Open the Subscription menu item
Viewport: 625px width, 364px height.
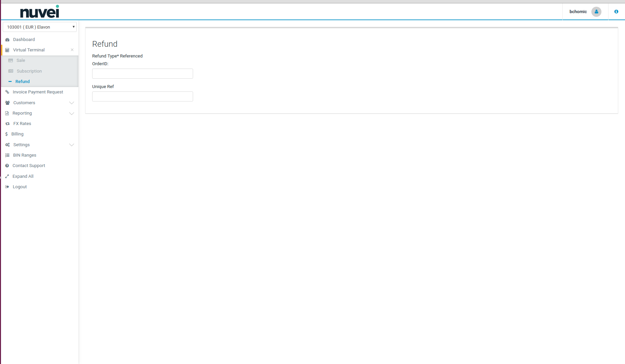point(29,71)
